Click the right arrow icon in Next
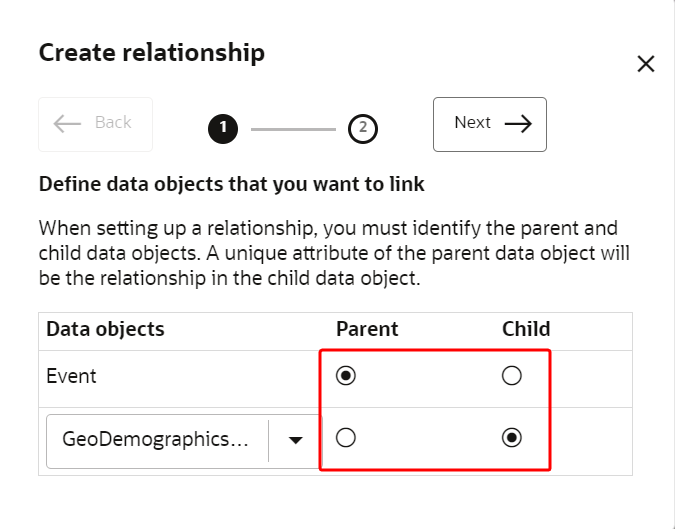The height and width of the screenshot is (529, 675). 518,123
